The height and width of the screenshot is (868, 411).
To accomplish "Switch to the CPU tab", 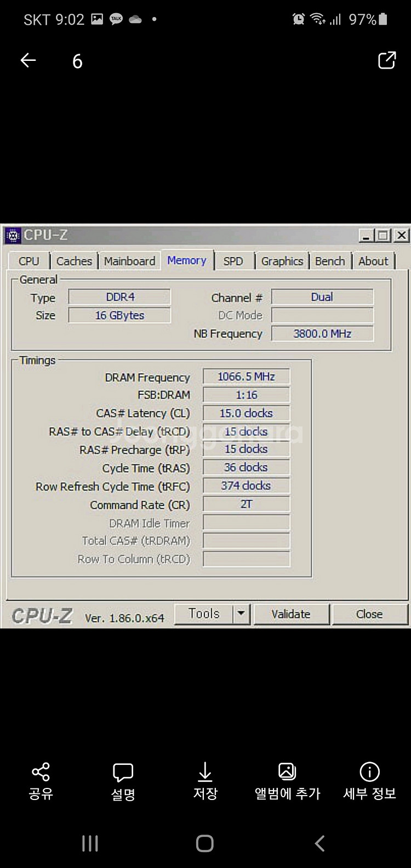I will pyautogui.click(x=29, y=261).
